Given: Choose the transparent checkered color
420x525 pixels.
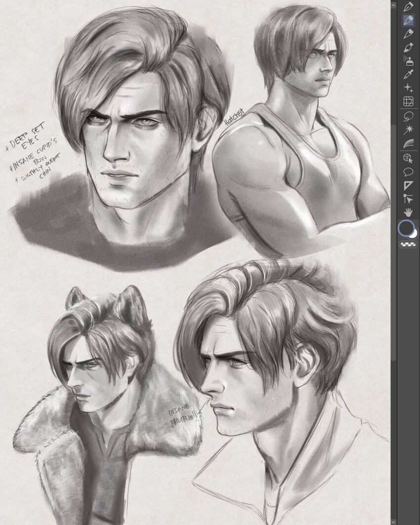Looking at the screenshot, I should (x=408, y=245).
